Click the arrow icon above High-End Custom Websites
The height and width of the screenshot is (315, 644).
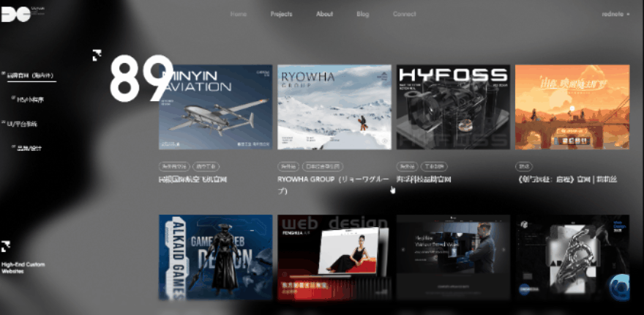[6, 247]
